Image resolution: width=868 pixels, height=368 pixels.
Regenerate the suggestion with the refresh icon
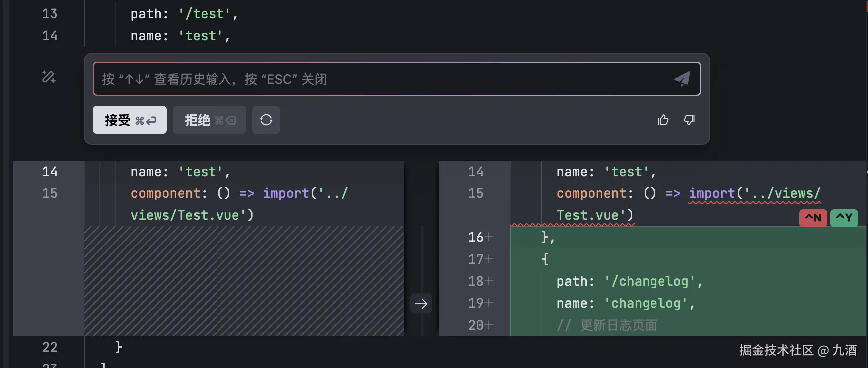[x=266, y=120]
